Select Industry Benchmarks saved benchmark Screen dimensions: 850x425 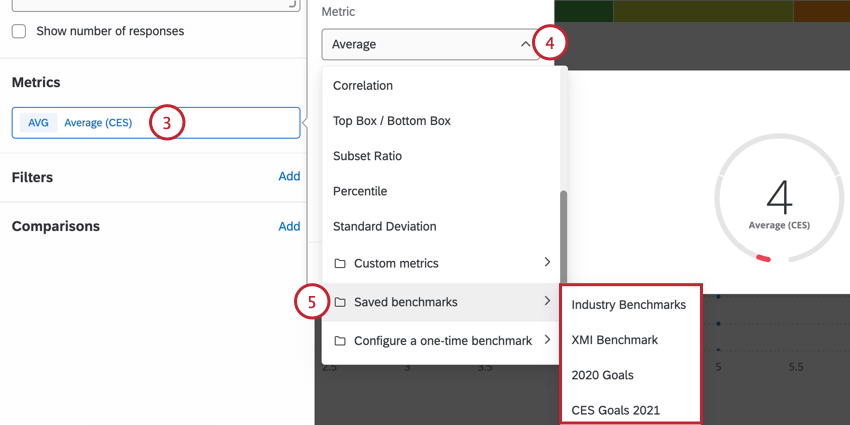(x=629, y=304)
